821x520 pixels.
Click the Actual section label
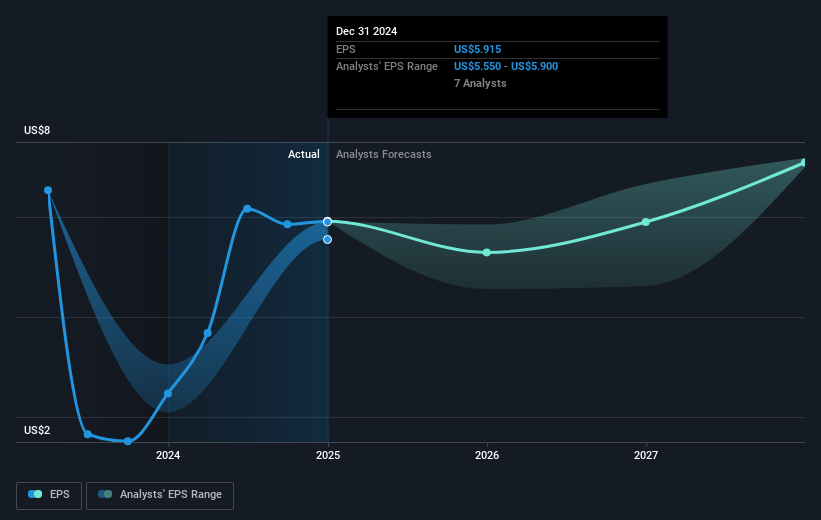click(304, 154)
